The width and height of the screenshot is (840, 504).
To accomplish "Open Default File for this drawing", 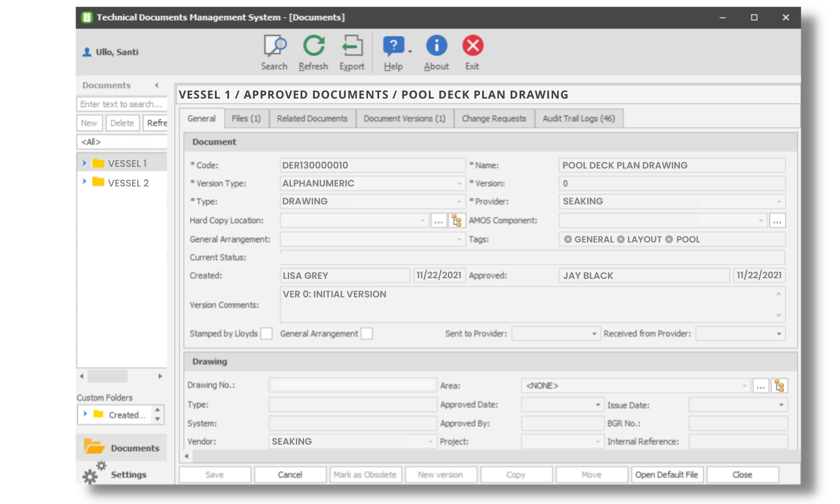I will click(x=667, y=474).
